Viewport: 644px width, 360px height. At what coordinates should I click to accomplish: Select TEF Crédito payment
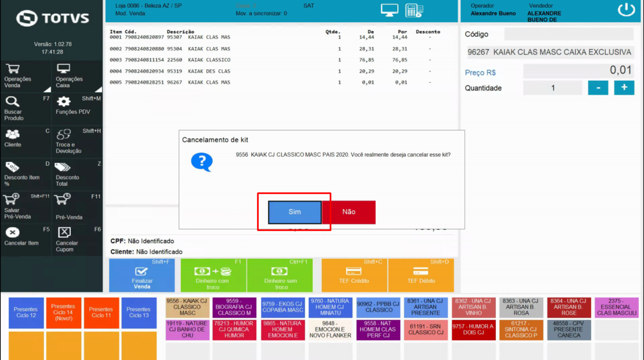tap(355, 275)
